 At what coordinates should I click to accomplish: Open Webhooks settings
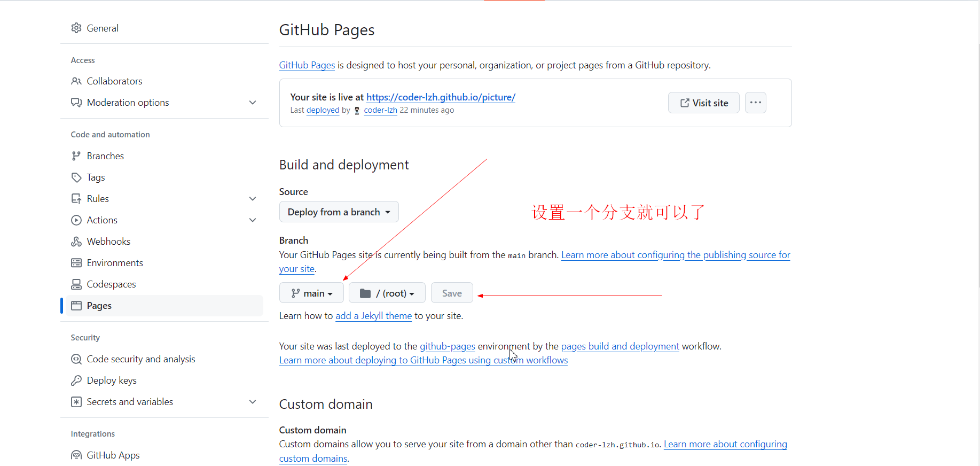164,242
